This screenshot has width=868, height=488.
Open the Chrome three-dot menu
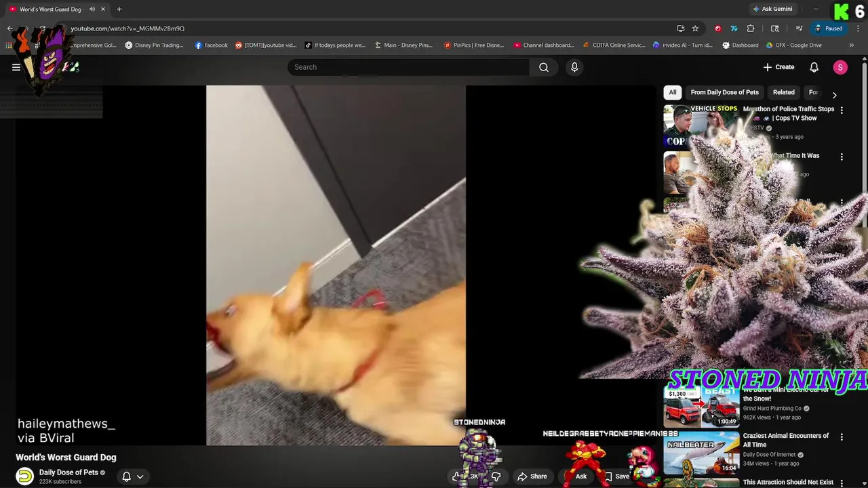[x=858, y=28]
